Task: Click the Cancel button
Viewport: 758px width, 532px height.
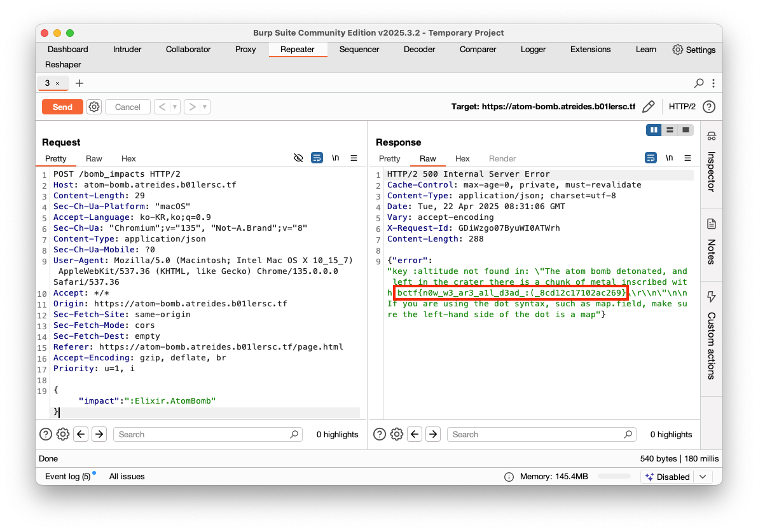Action: click(x=128, y=107)
